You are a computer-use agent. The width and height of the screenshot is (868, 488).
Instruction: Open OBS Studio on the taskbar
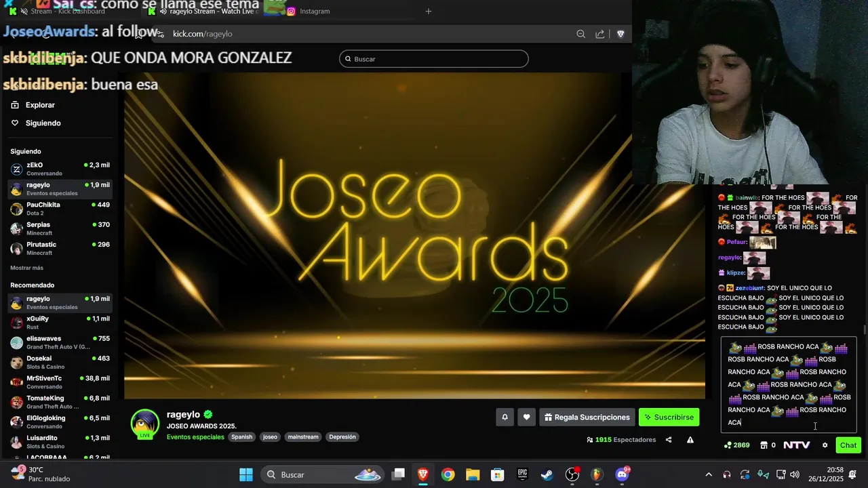[x=572, y=474]
